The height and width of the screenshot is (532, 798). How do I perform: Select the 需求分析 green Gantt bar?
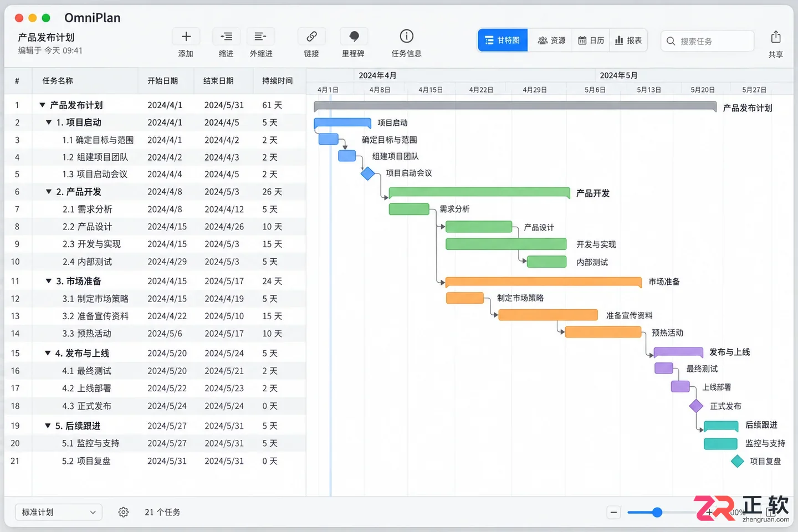tap(409, 209)
